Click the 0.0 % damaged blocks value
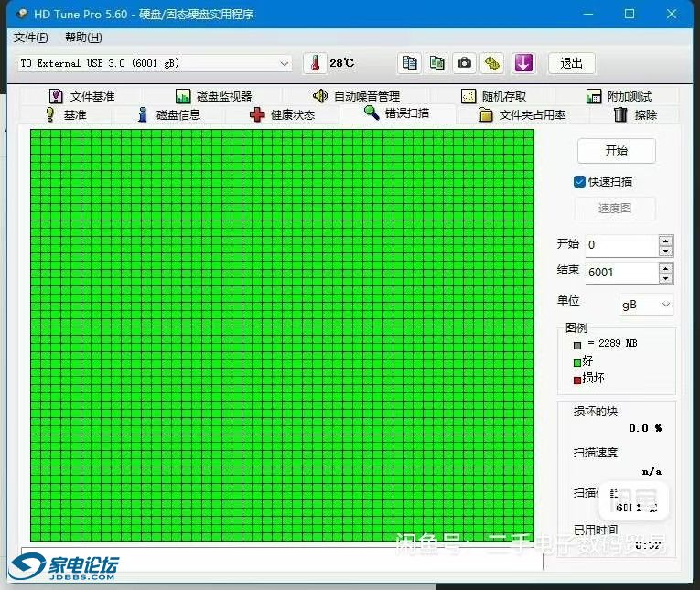Image resolution: width=700 pixels, height=590 pixels. coord(645,428)
